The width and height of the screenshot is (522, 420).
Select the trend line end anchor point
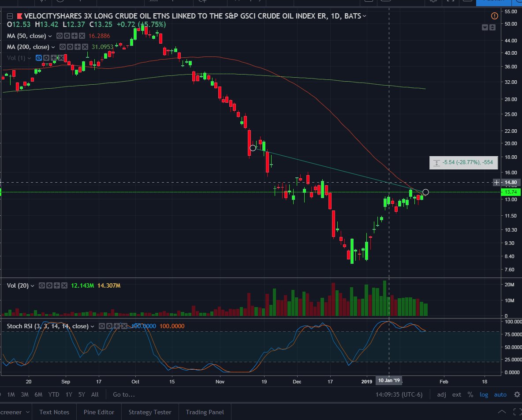[x=425, y=192]
